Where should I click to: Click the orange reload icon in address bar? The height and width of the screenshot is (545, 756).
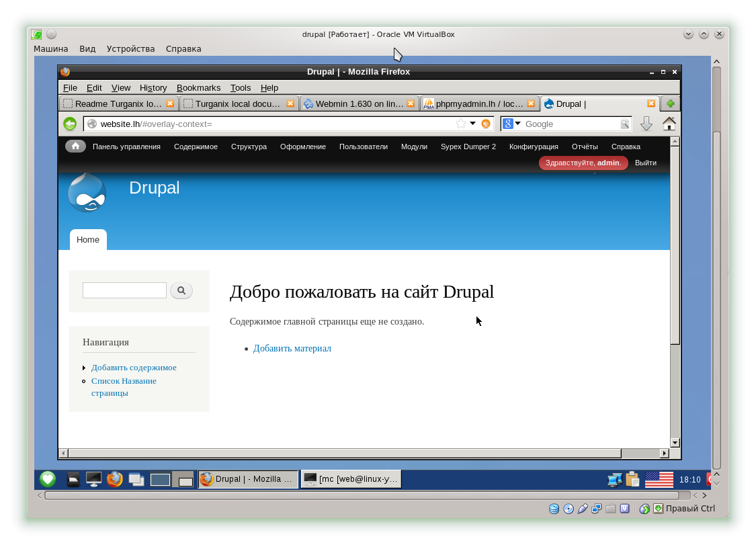click(x=485, y=124)
